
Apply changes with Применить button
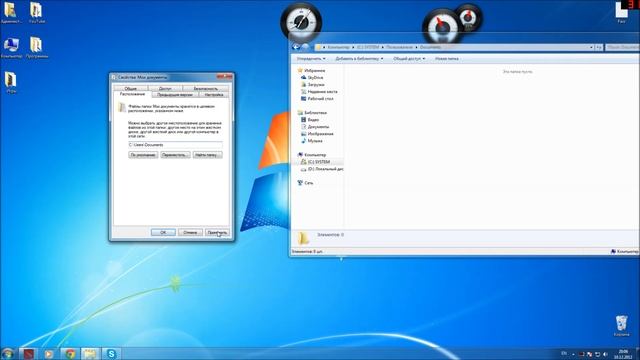click(x=217, y=232)
